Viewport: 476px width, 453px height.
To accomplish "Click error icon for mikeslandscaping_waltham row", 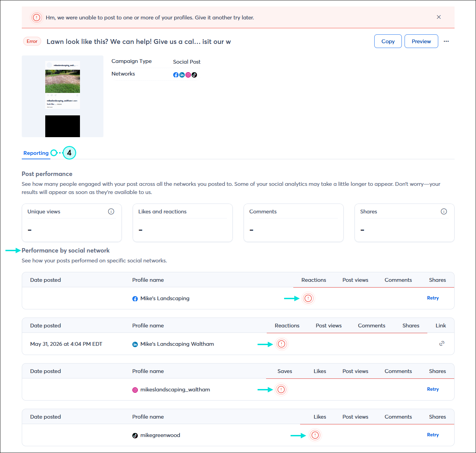I will (x=281, y=389).
